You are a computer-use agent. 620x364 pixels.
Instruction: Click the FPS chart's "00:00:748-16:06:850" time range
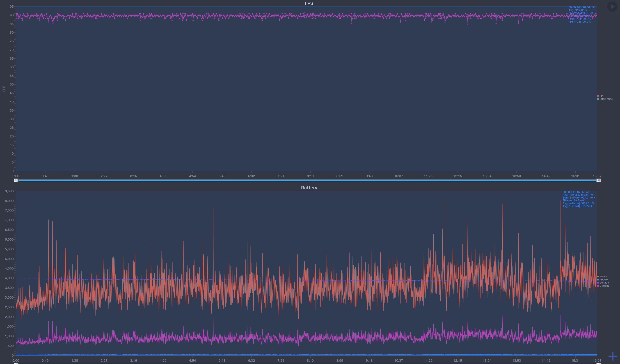[x=582, y=7]
